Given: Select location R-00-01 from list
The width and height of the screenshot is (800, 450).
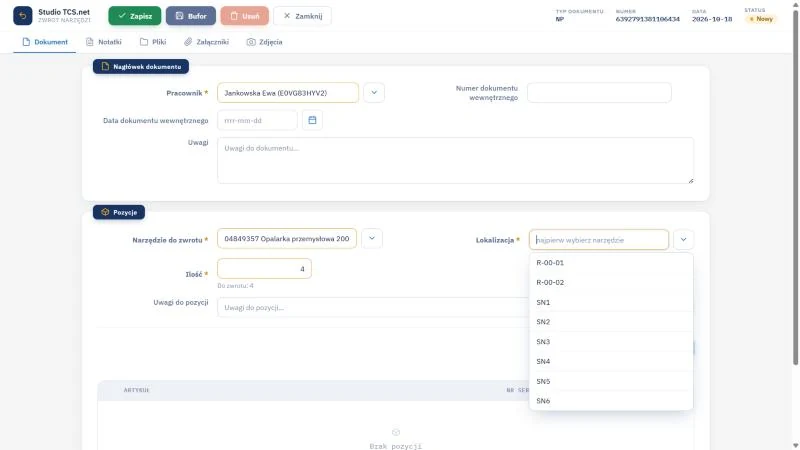Looking at the screenshot, I should coord(611,263).
